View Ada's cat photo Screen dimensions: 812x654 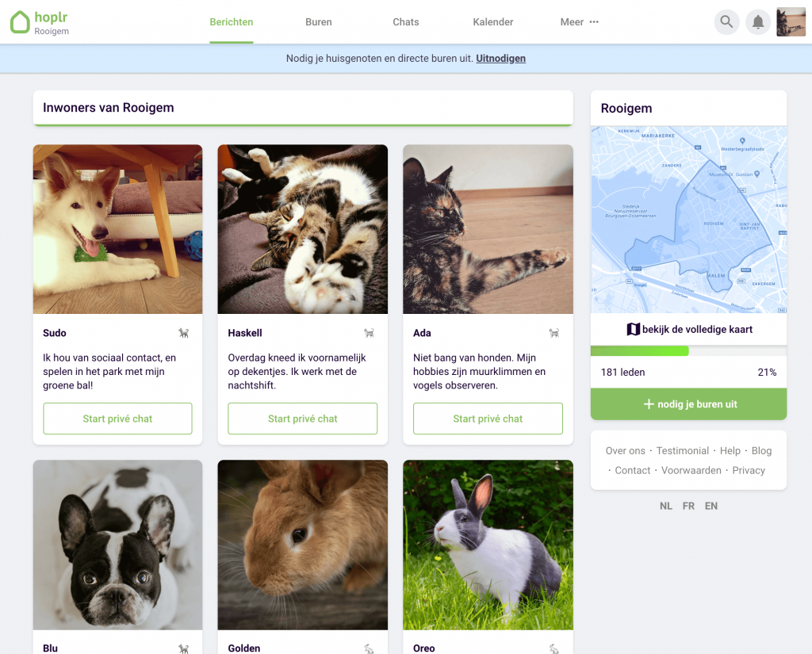click(488, 229)
